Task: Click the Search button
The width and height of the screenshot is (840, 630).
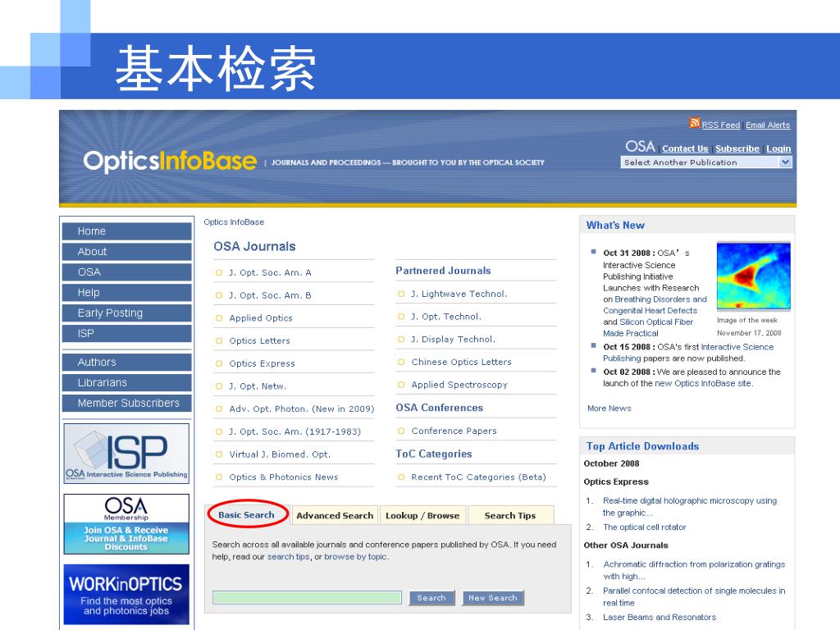Action: tap(431, 598)
